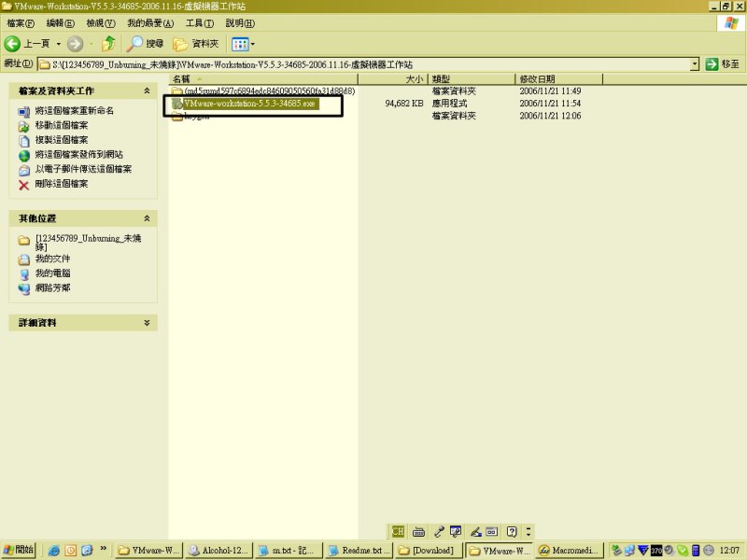747x560 pixels.
Task: Open the 工具(T) menu
Action: pos(200,22)
